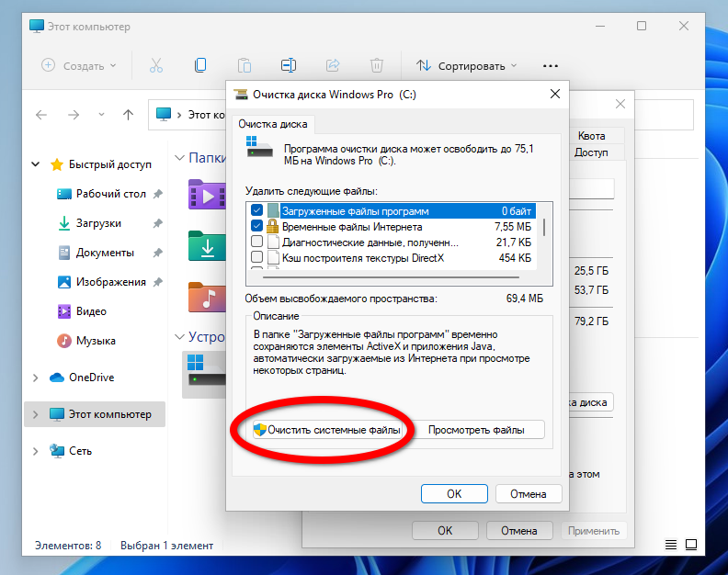
Task: Open the Создать dropdown
Action: (x=78, y=65)
